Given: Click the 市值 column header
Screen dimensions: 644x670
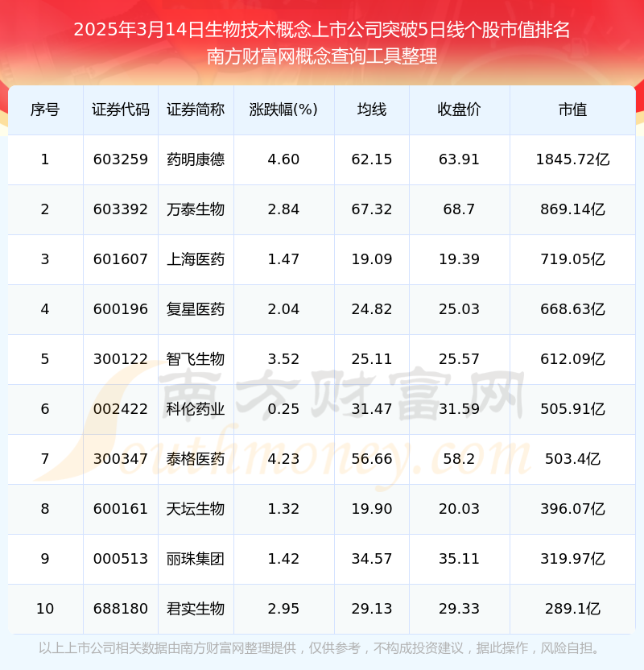Looking at the screenshot, I should (572, 110).
